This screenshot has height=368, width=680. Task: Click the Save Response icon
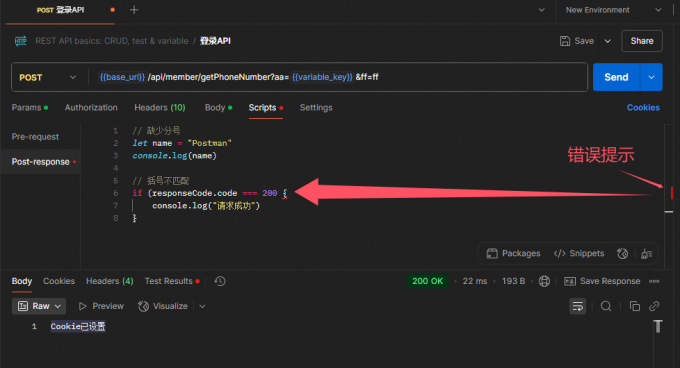[x=569, y=281]
